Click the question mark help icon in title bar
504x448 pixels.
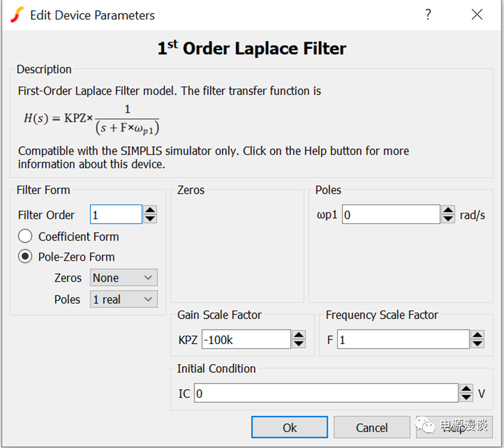428,15
